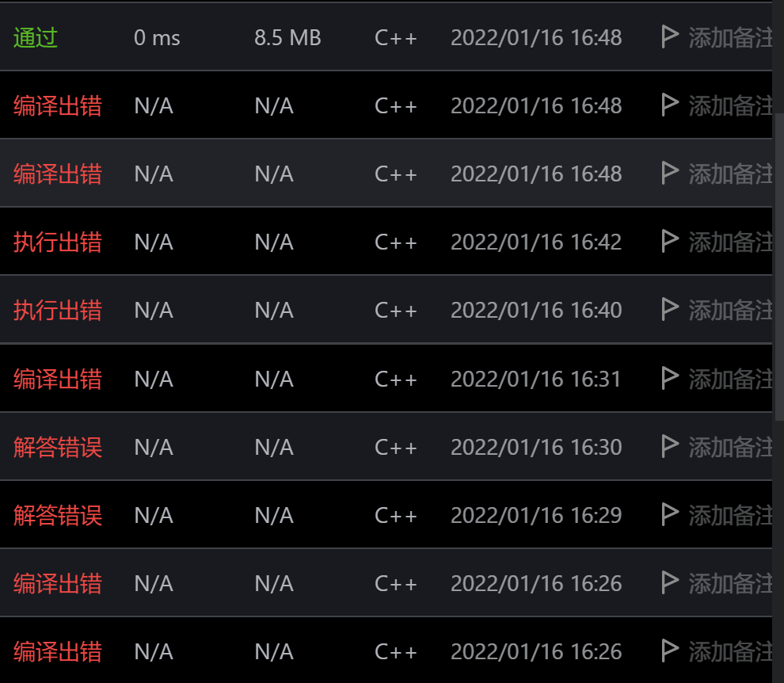Screen dimensions: 784x683
Task: Open the green 通过 submission result
Action: pyautogui.click(x=36, y=37)
